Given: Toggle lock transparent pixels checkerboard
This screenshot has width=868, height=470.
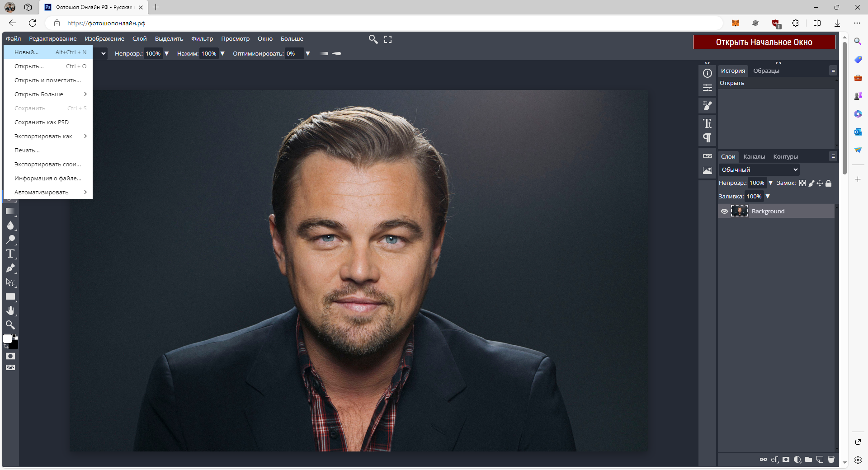Looking at the screenshot, I should tap(802, 183).
